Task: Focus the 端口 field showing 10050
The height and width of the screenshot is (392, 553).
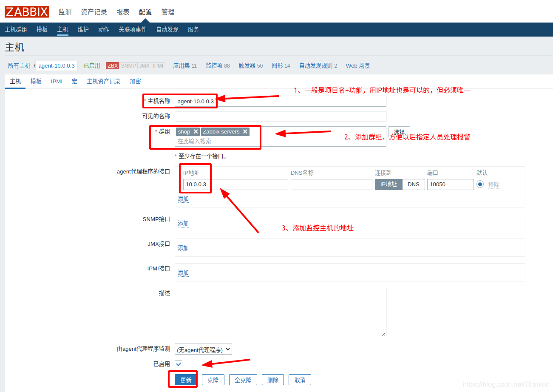Action: pos(451,185)
